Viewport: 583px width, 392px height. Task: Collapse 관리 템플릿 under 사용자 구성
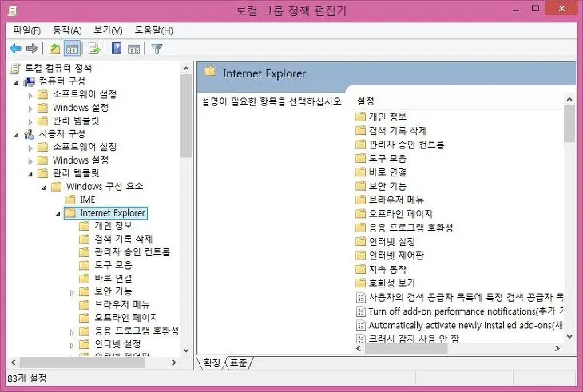pos(30,174)
